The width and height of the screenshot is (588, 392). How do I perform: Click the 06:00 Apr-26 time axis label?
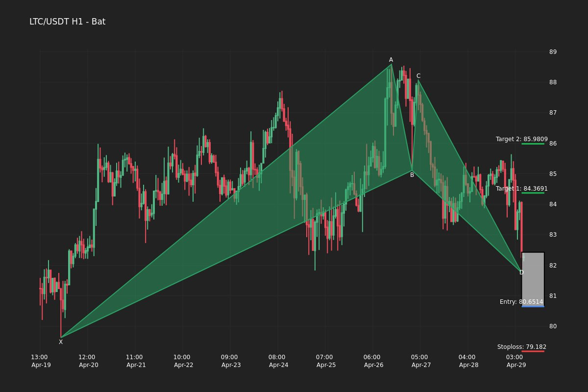click(x=373, y=361)
